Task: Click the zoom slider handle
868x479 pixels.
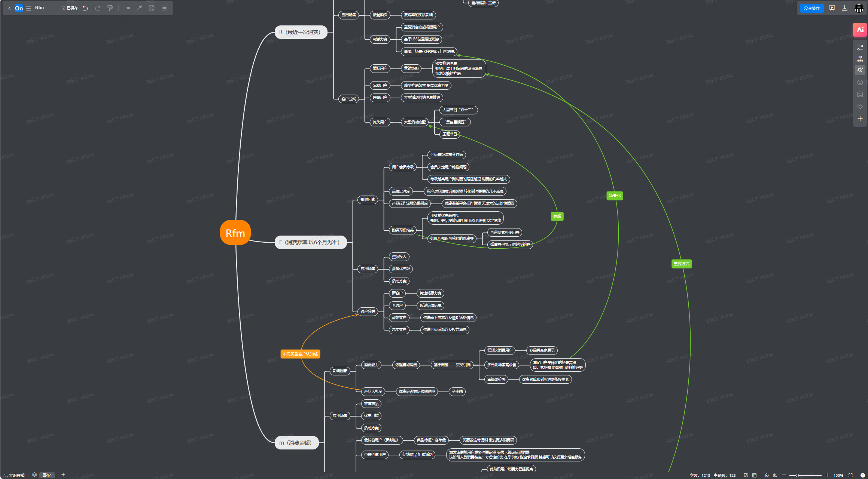Action: [x=797, y=475]
